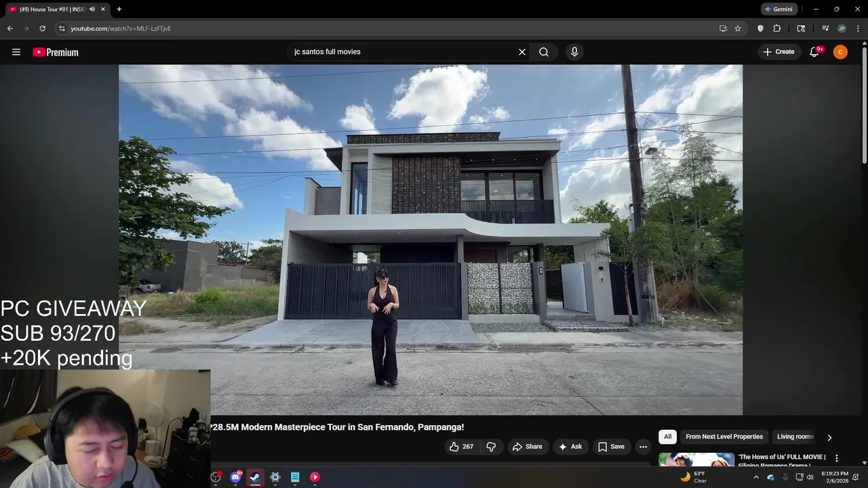
Task: Open the JP Chrome profile
Action: (x=842, y=28)
